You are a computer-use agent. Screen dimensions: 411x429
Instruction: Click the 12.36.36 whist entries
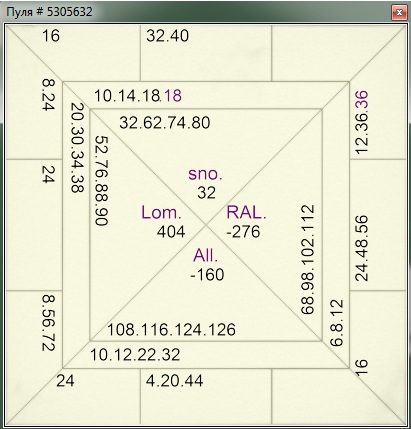(362, 122)
